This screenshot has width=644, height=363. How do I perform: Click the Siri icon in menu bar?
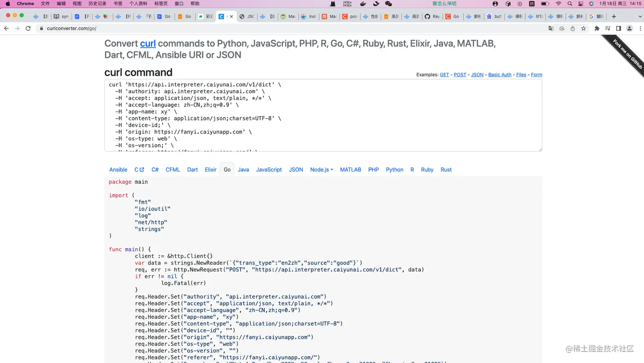click(x=591, y=4)
